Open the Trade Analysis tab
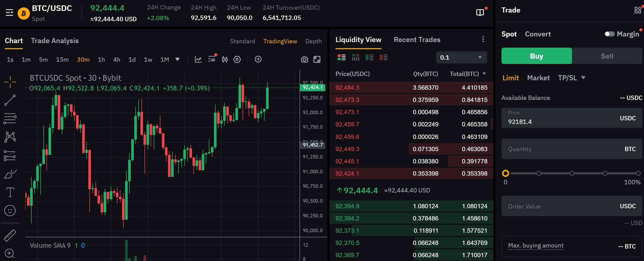The width and height of the screenshot is (644, 261). pos(55,41)
